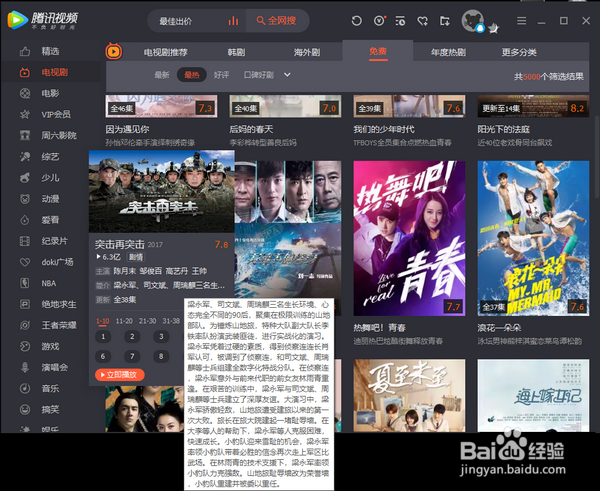This screenshot has width=600, height=491.
Task: Play episode 7 of 突击再突击
Action: 132,357
